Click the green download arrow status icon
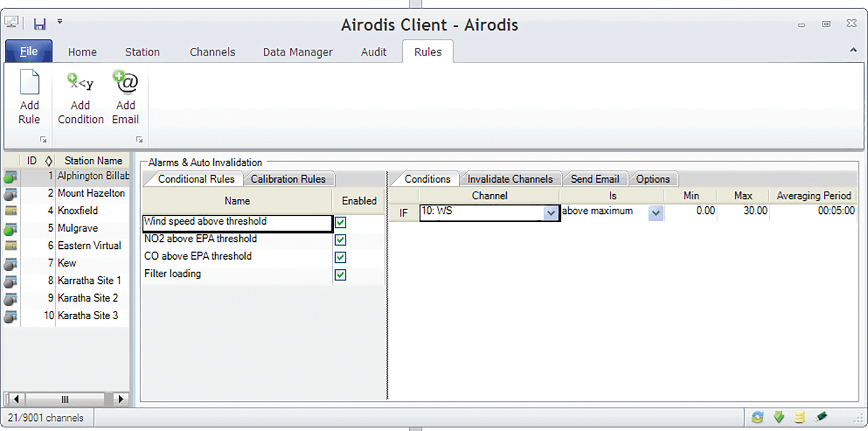Screen dimensions: 868x431 (779, 417)
